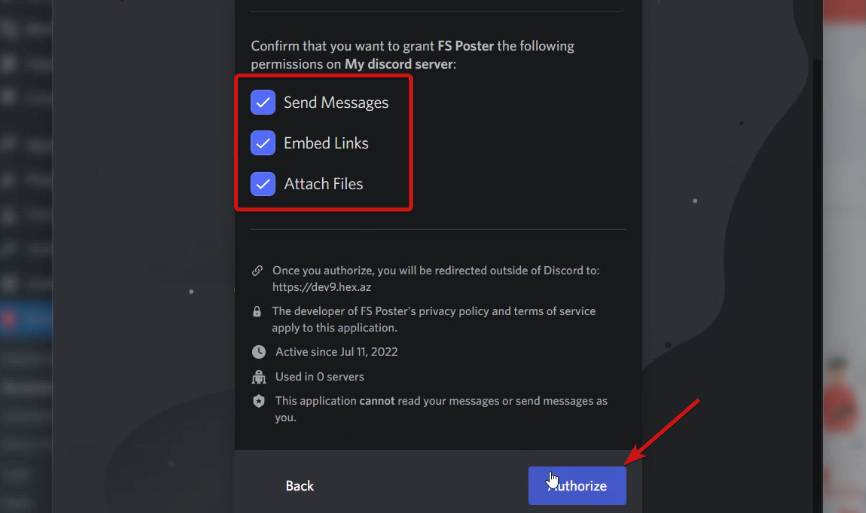The height and width of the screenshot is (513, 866).
Task: Click the padlock icon next to privacy policy
Action: tap(257, 311)
